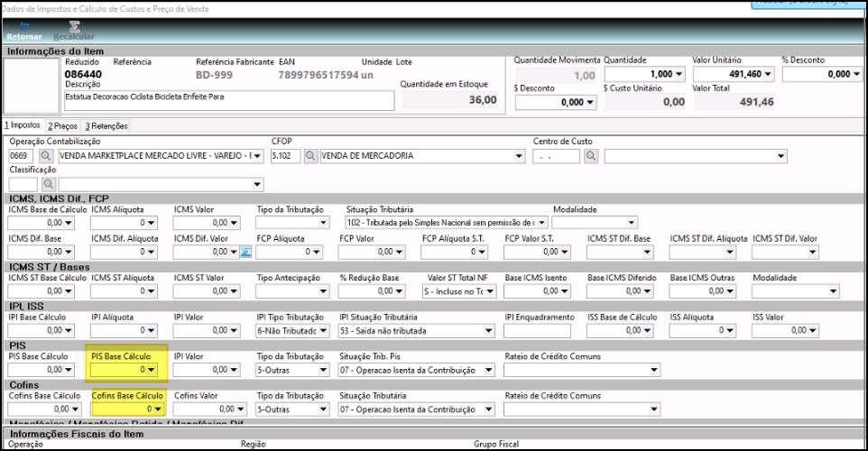The height and width of the screenshot is (451, 868).
Task: Open ICMS Tipo da Tributação dropdown
Action: click(x=323, y=223)
